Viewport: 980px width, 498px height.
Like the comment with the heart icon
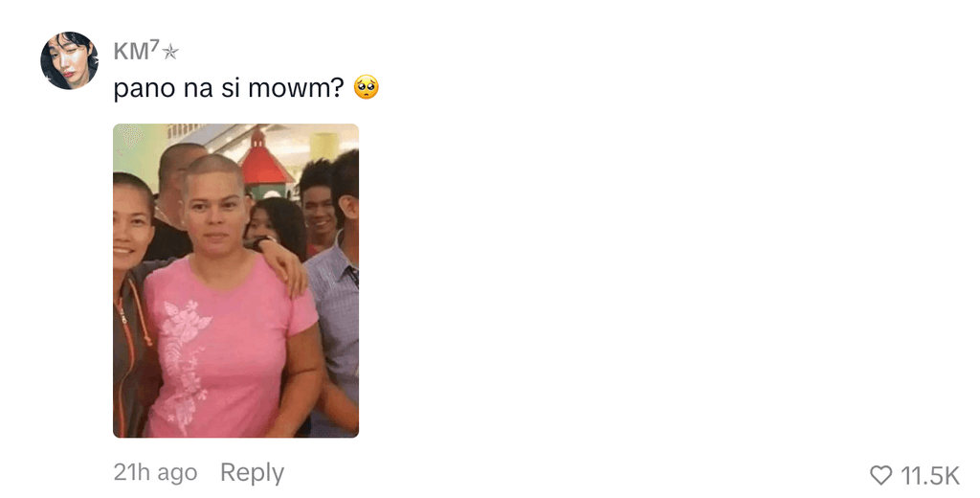coord(880,475)
